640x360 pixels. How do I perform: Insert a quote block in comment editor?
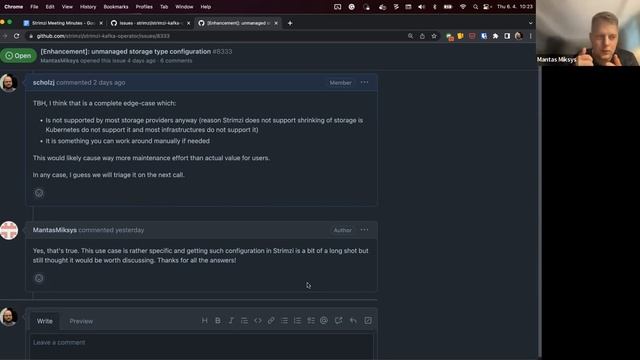(244, 321)
